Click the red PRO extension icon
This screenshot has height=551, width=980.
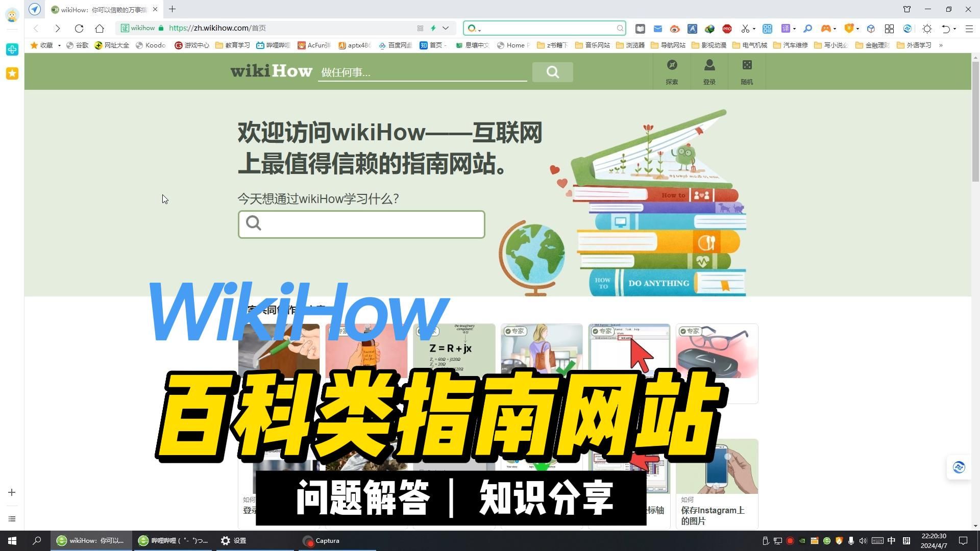click(727, 29)
